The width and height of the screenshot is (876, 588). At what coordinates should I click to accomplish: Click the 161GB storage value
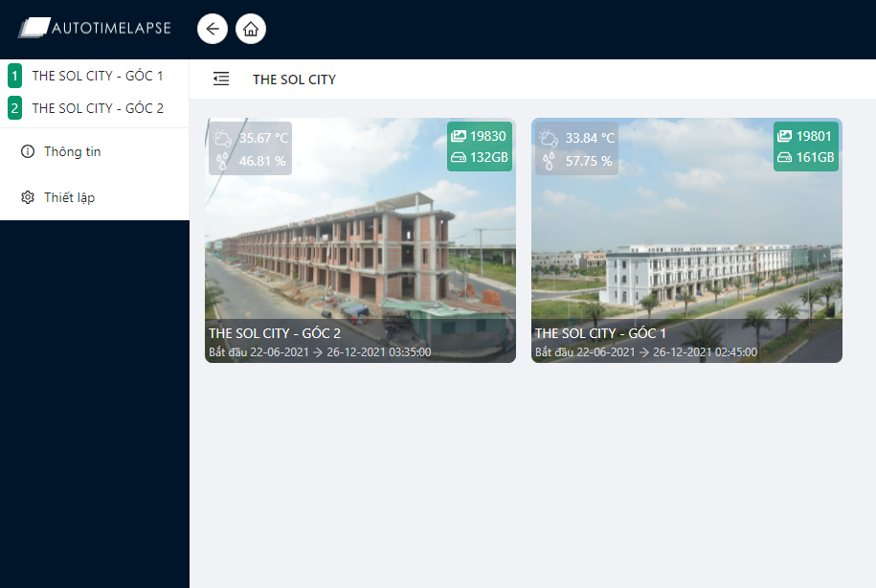pyautogui.click(x=815, y=157)
